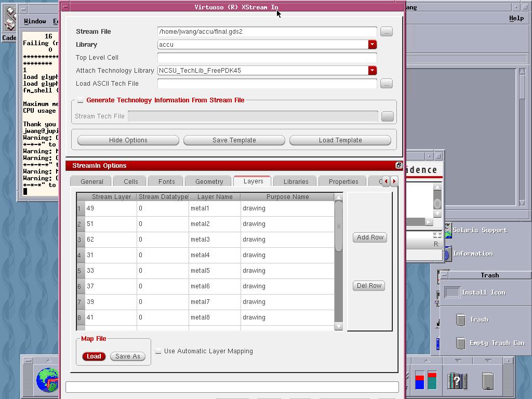
Task: Click the Purpose Name column header
Action: click(287, 197)
